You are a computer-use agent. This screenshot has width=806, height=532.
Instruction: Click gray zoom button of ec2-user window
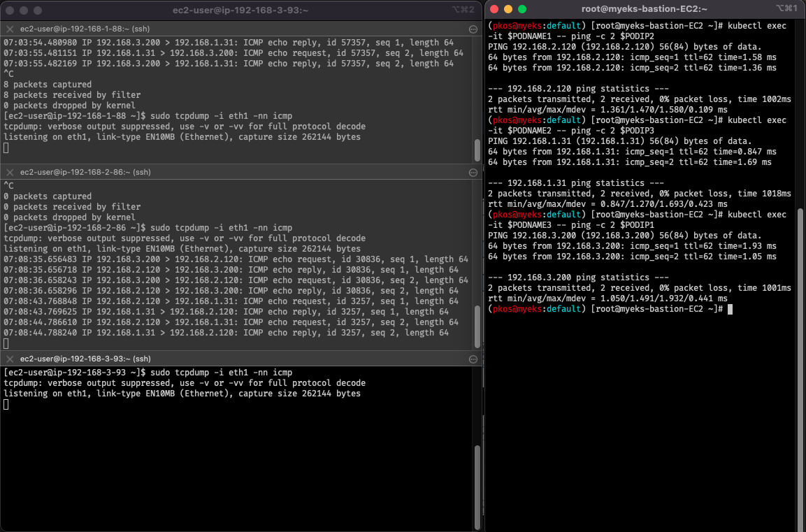coord(38,10)
